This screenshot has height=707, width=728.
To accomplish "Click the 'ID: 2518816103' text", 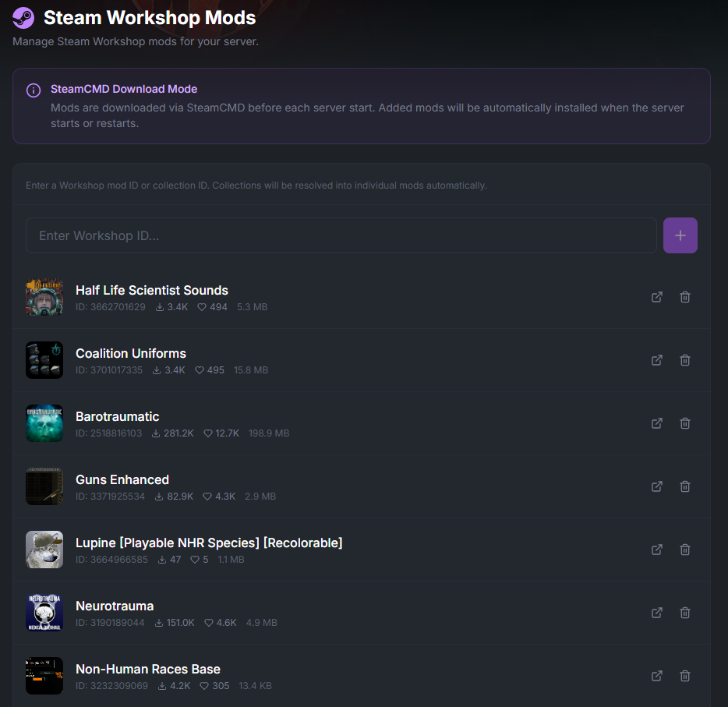I will [x=108, y=433].
